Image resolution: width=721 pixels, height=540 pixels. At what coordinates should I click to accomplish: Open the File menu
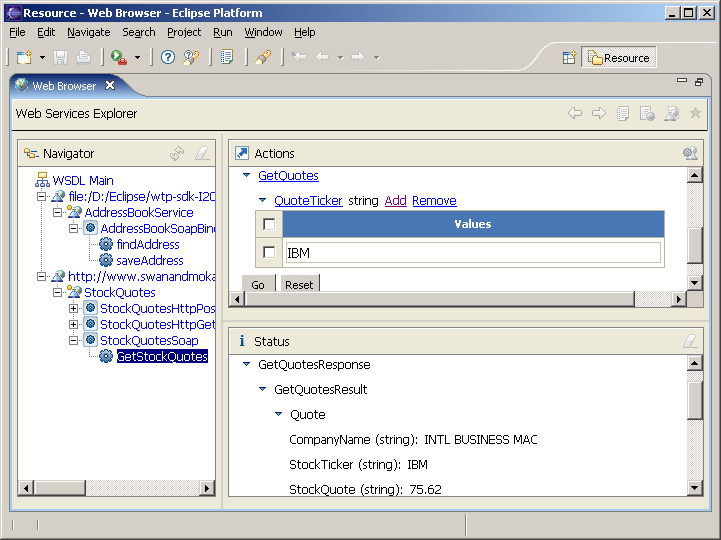tap(17, 32)
